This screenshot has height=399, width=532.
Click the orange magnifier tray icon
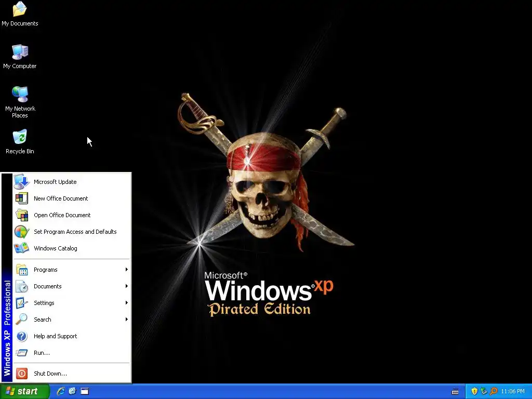coord(494,392)
